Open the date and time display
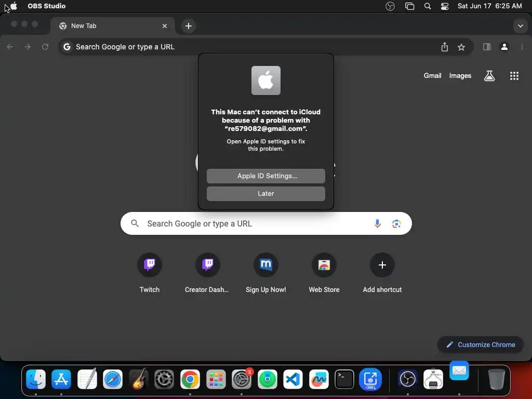This screenshot has height=399, width=532. 489,6
